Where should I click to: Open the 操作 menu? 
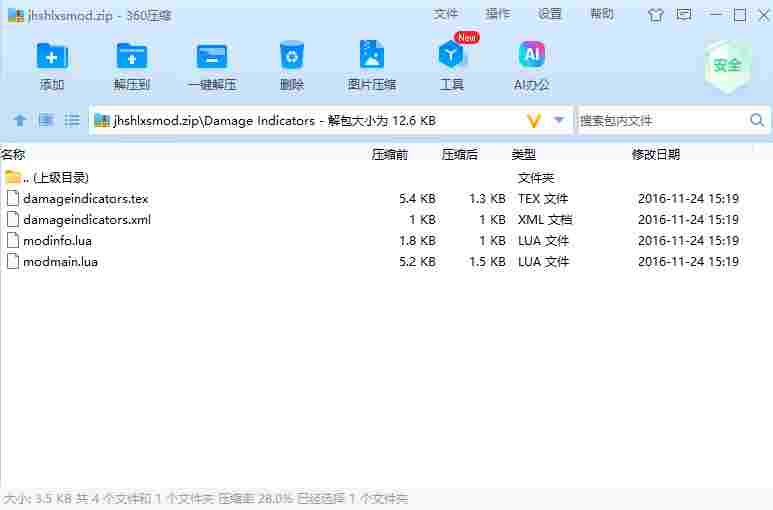(x=498, y=14)
